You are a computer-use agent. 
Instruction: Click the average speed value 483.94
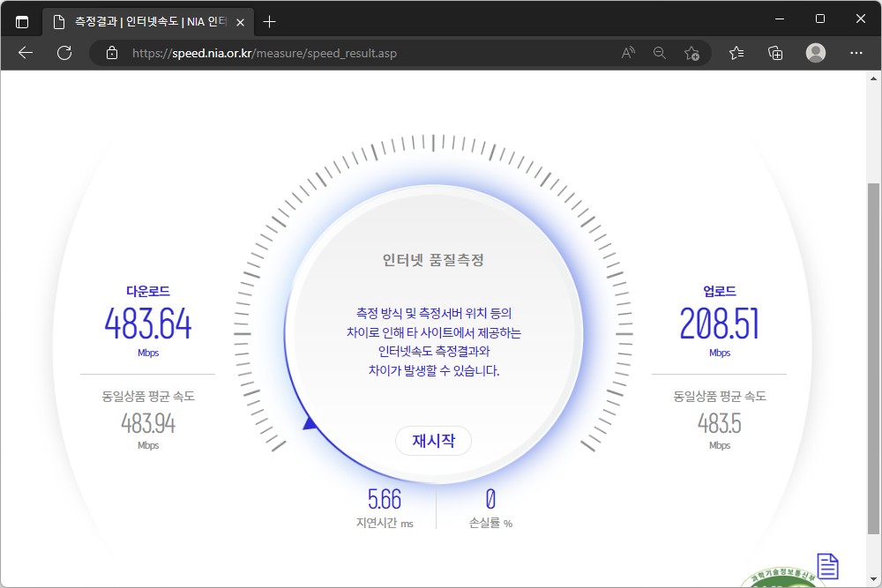(148, 423)
